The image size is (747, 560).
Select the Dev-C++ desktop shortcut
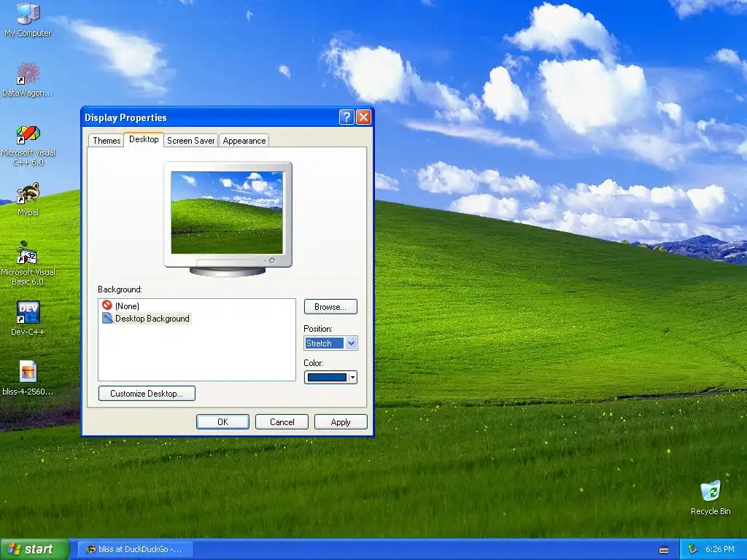[28, 318]
